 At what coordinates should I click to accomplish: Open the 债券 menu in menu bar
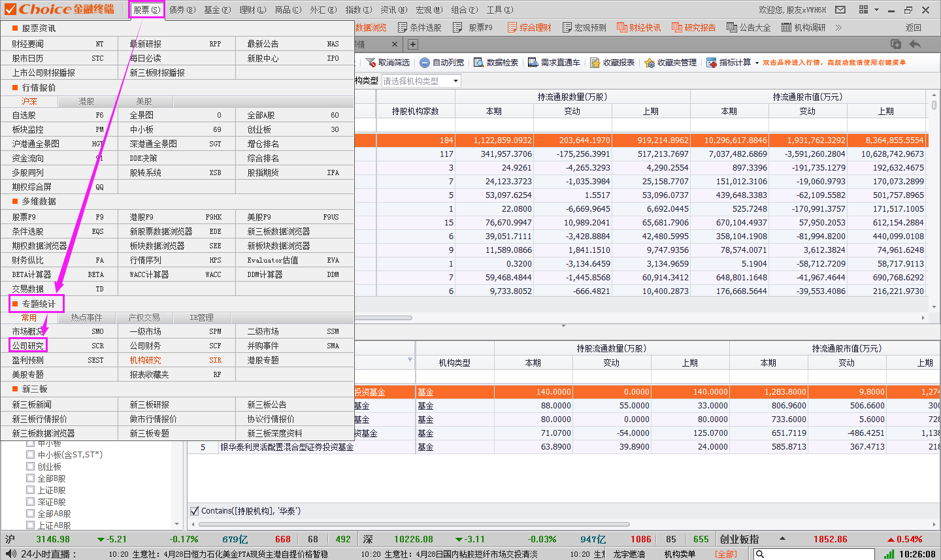182,10
